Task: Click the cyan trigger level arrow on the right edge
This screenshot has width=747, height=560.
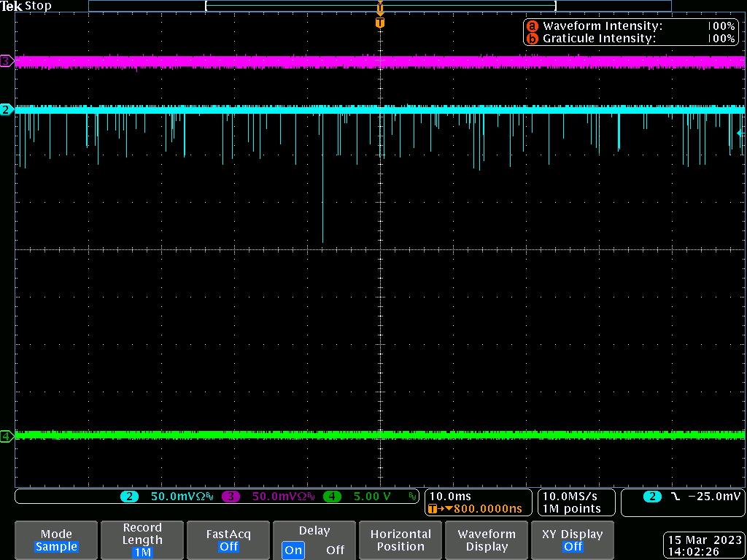Action: pyautogui.click(x=740, y=133)
